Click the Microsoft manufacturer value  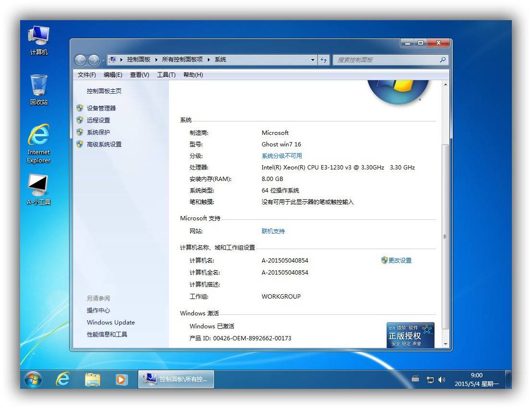click(275, 132)
